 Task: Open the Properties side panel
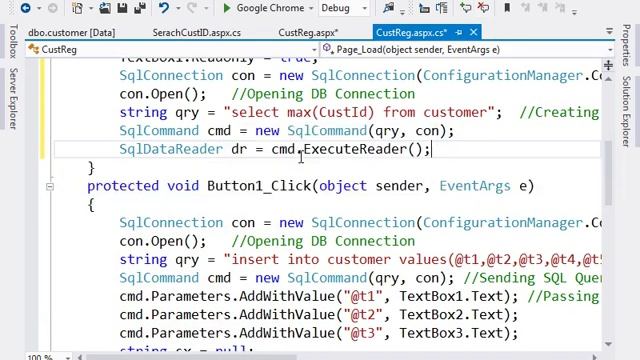626,45
